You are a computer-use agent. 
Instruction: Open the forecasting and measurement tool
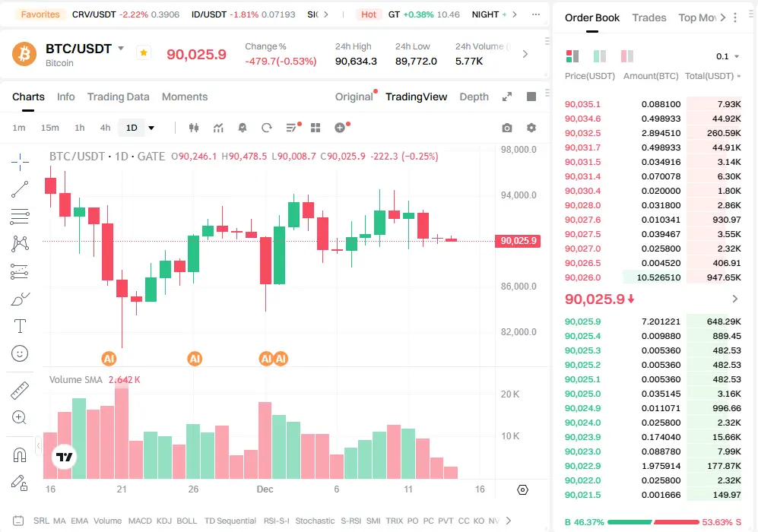pos(20,271)
